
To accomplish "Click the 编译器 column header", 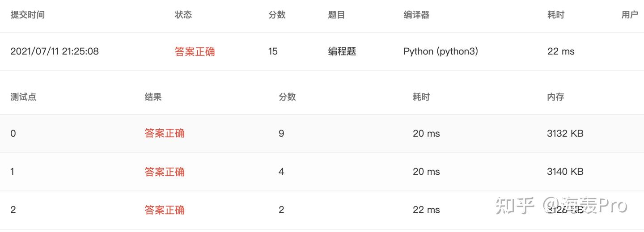I will (x=416, y=15).
